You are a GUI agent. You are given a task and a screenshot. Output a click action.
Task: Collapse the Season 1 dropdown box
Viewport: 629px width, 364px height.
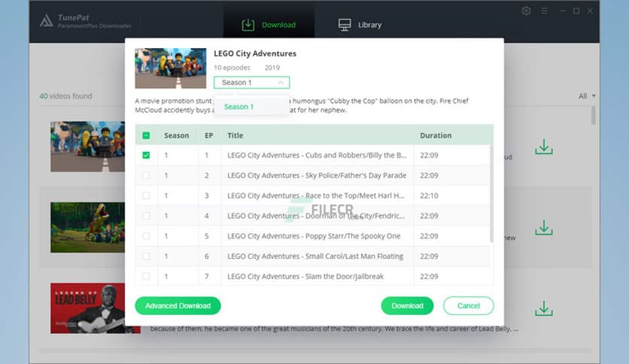coord(251,82)
